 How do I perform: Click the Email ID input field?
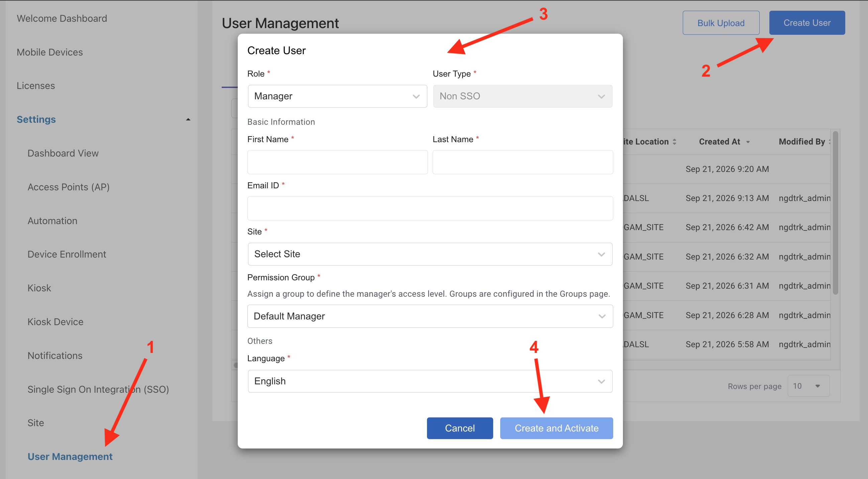(x=430, y=208)
